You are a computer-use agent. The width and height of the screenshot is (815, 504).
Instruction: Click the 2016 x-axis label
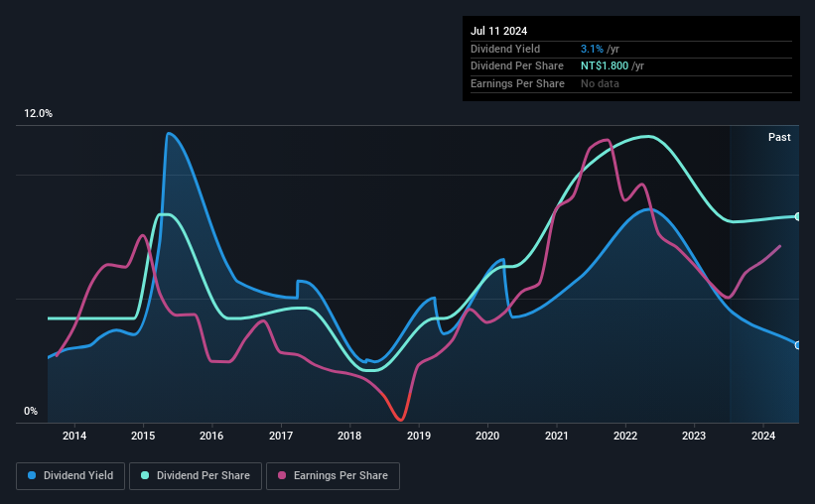tap(211, 436)
